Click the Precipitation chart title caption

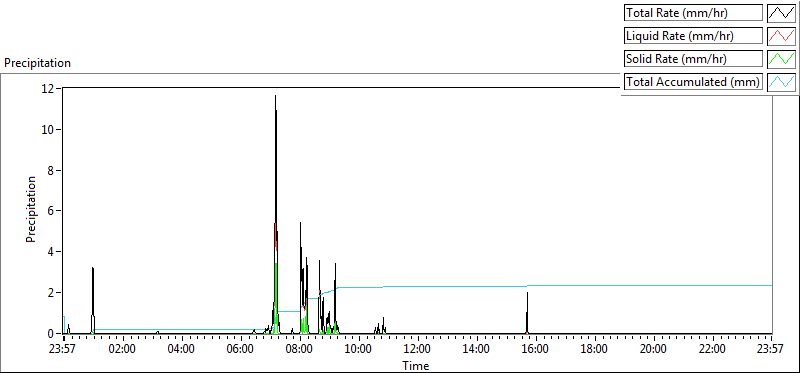37,63
